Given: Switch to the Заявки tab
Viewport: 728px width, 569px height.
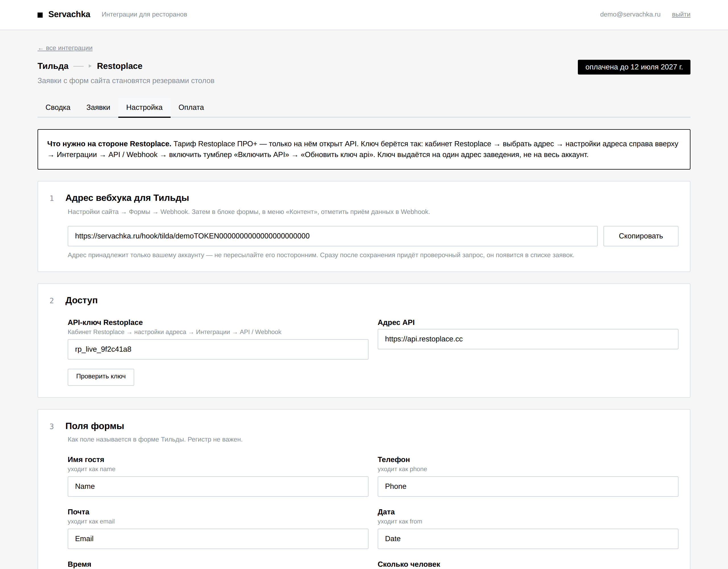Looking at the screenshot, I should click(x=98, y=107).
